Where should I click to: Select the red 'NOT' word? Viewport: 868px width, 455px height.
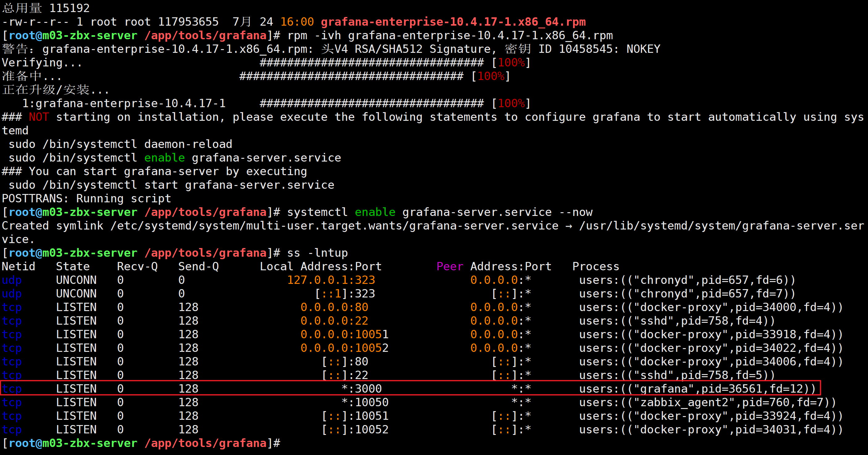click(x=39, y=117)
